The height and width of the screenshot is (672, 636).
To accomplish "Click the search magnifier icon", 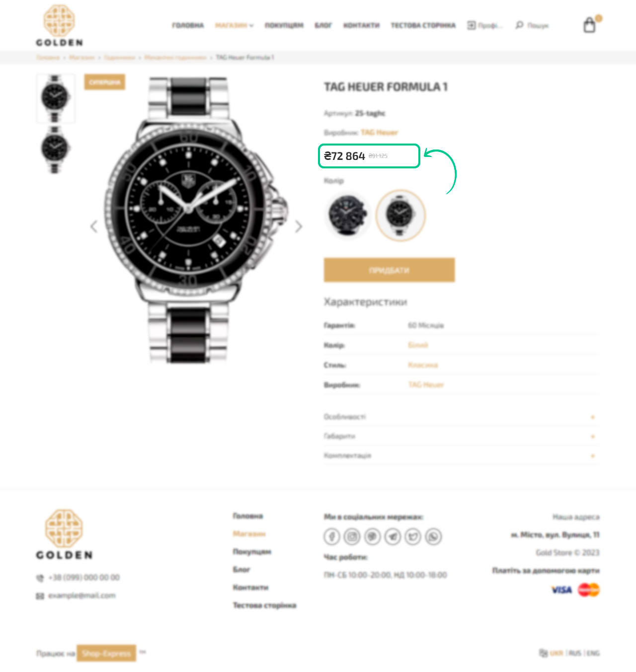I will click(x=519, y=25).
